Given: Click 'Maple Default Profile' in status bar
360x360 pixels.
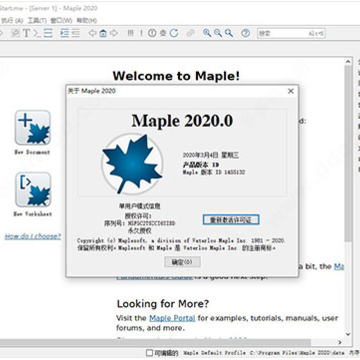Looking at the screenshot, I should point(215,352).
